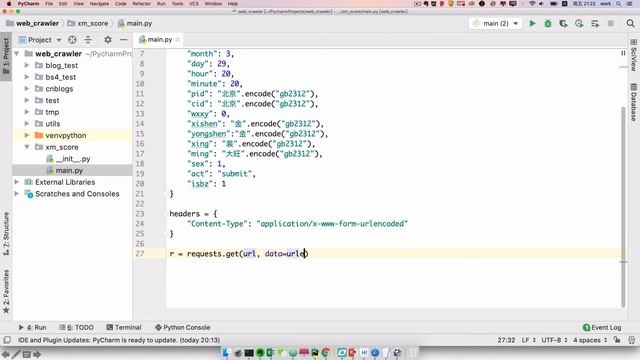This screenshot has width=640, height=360.
Task: Open the line separator LF selector
Action: 529,340
